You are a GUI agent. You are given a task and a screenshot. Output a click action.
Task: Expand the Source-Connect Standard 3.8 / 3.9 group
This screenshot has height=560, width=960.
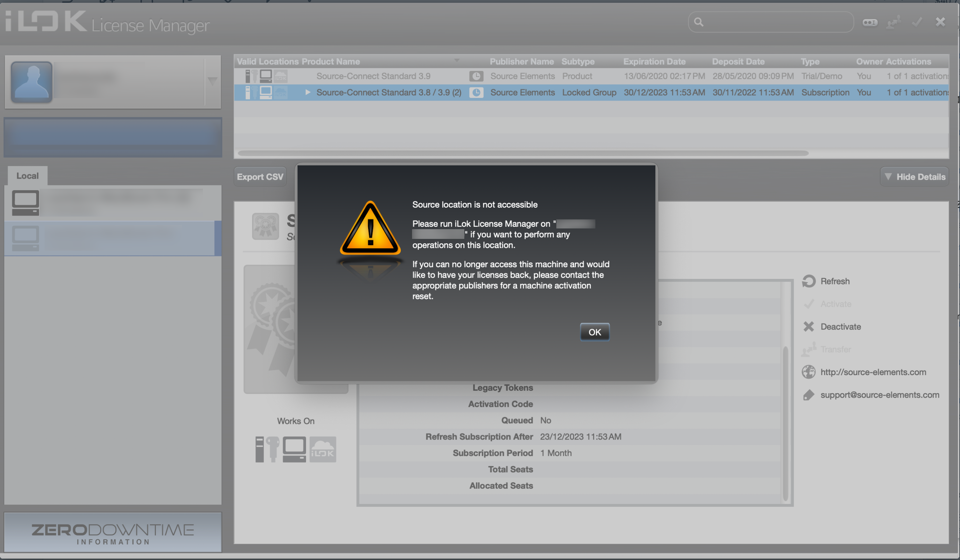[x=308, y=93]
